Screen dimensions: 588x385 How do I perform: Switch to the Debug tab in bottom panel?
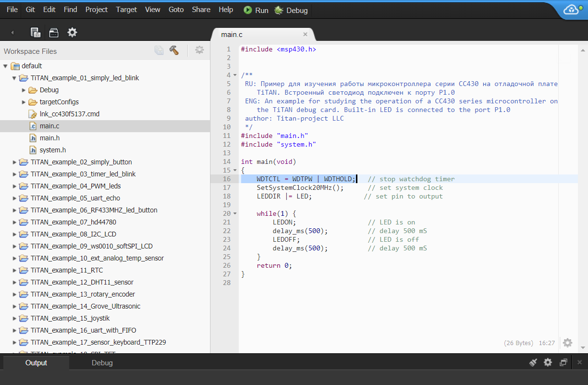click(x=102, y=363)
